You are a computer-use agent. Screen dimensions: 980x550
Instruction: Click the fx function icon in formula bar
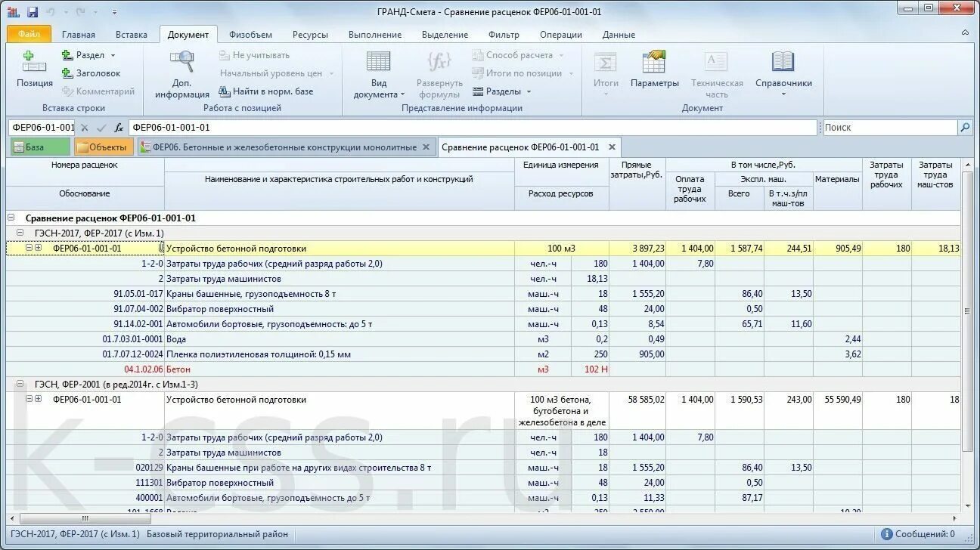point(119,128)
